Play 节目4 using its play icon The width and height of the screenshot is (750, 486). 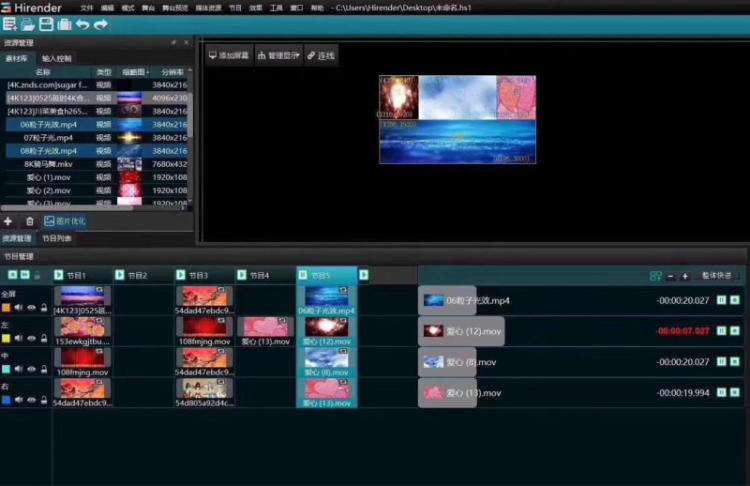pos(242,275)
